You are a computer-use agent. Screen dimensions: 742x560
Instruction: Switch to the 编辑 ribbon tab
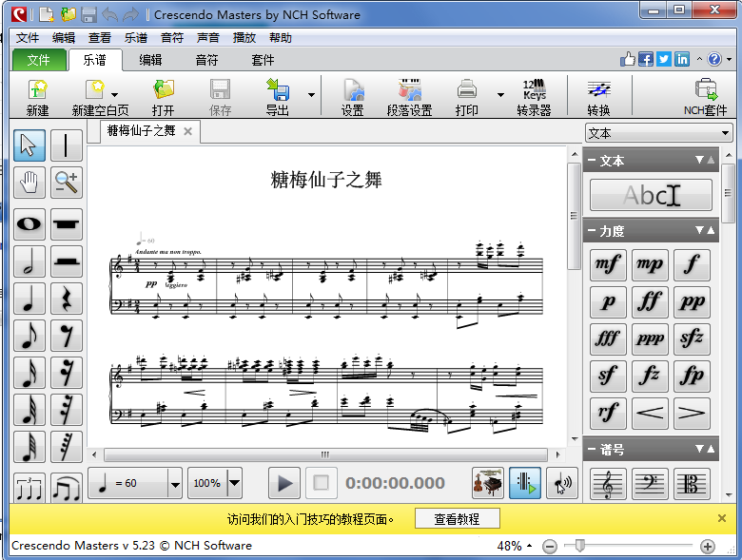click(x=150, y=60)
